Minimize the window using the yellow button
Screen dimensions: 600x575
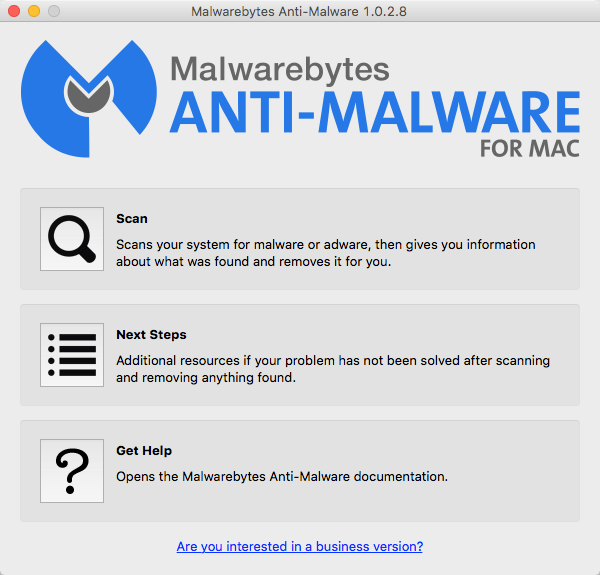34,11
